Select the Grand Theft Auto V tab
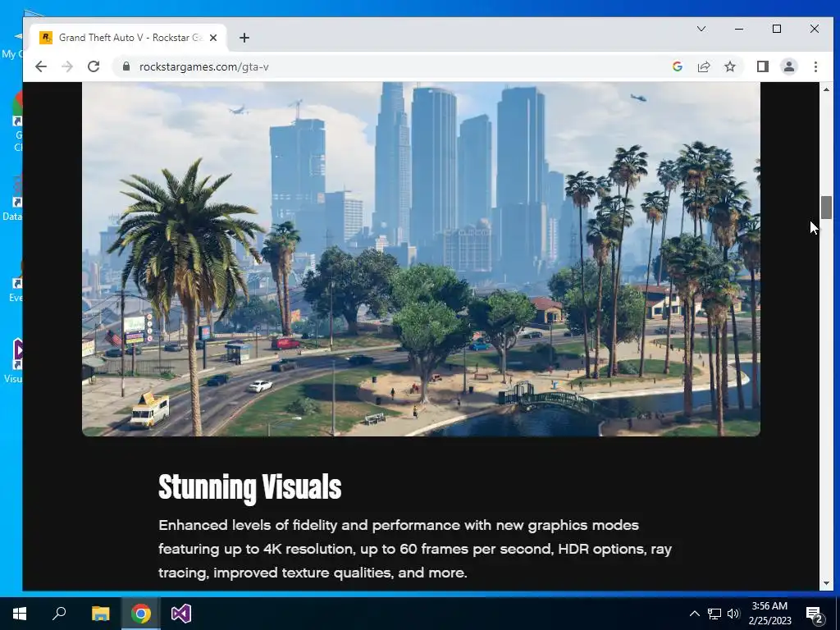This screenshot has height=630, width=840. coord(129,38)
